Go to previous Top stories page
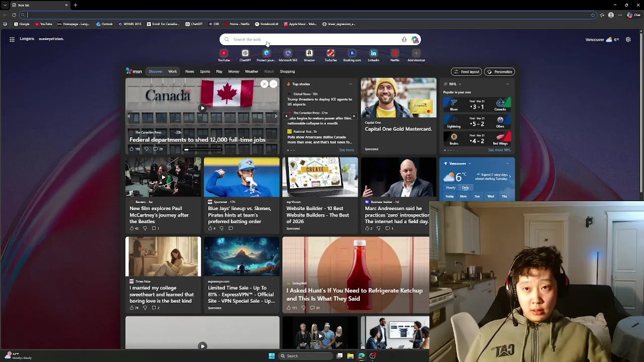The image size is (644, 362). pos(287,116)
